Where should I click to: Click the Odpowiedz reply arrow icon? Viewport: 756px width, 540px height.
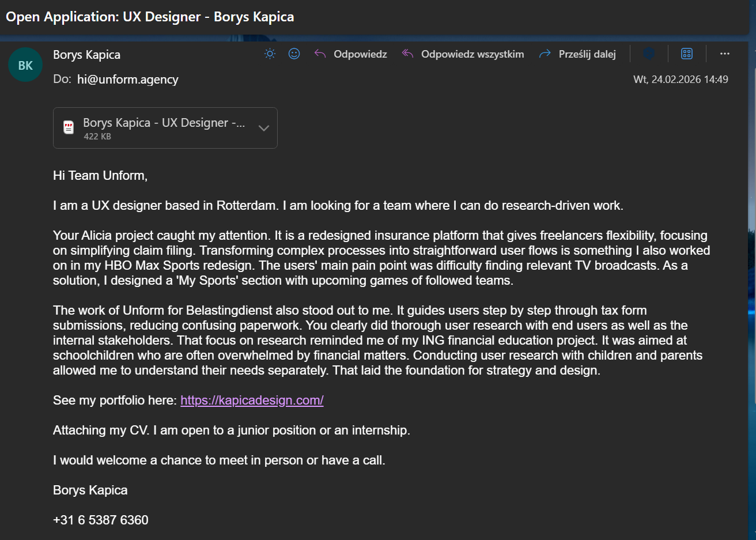[320, 54]
